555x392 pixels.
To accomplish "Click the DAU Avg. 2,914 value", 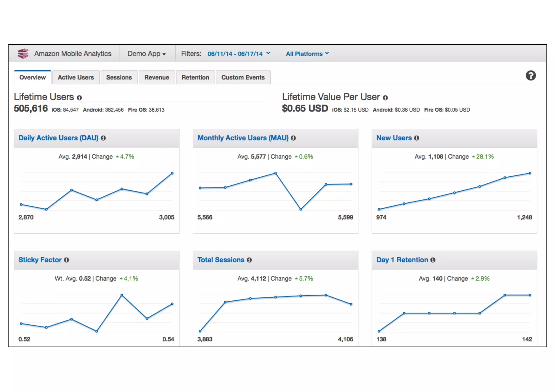I will click(73, 157).
